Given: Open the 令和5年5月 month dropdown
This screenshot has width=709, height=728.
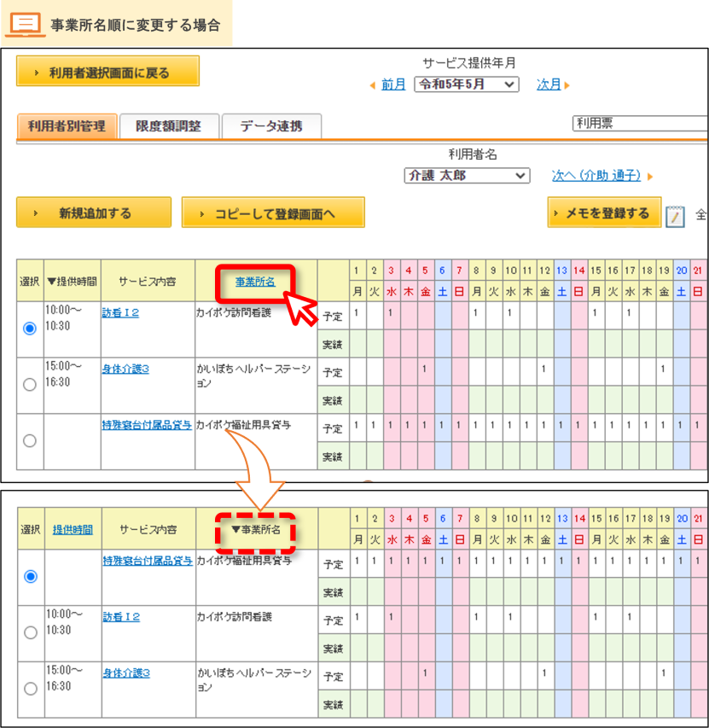Looking at the screenshot, I should pyautogui.click(x=467, y=84).
